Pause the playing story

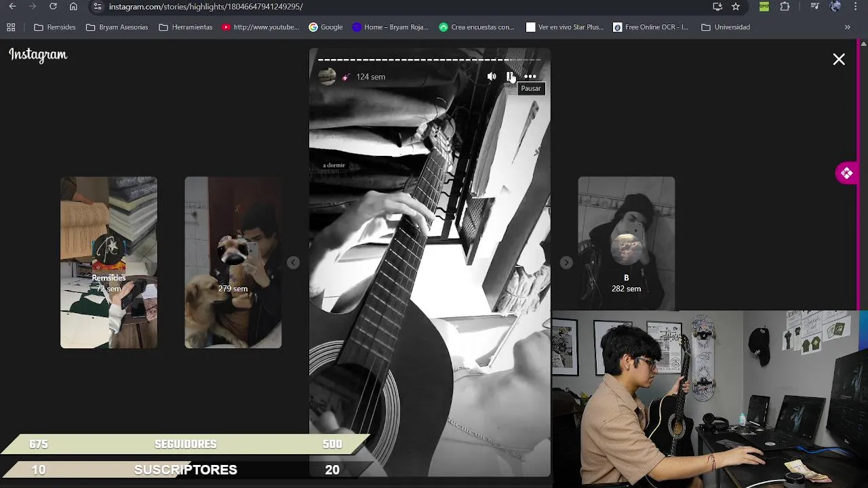(511, 77)
